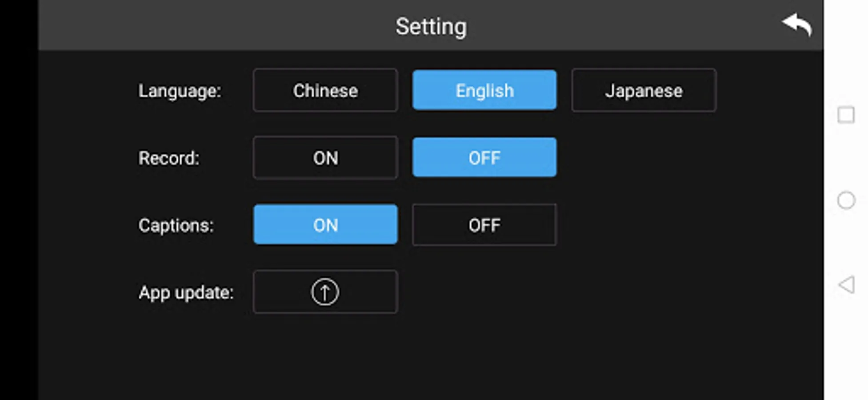The height and width of the screenshot is (400, 868).
Task: Click the Record: label
Action: (169, 158)
